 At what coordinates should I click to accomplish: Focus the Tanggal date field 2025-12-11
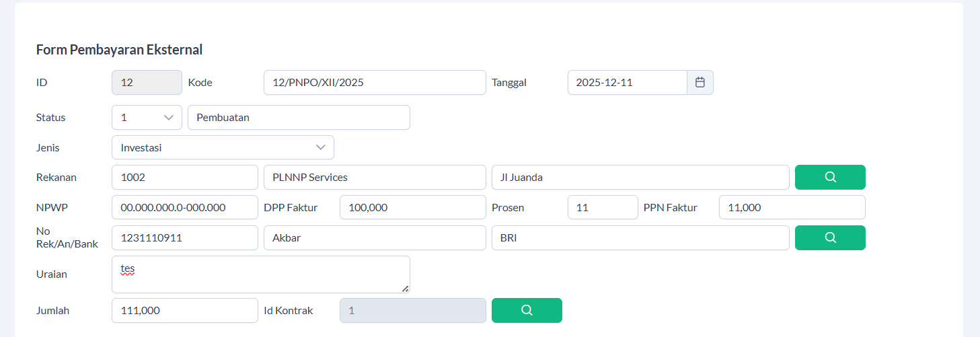click(x=627, y=83)
